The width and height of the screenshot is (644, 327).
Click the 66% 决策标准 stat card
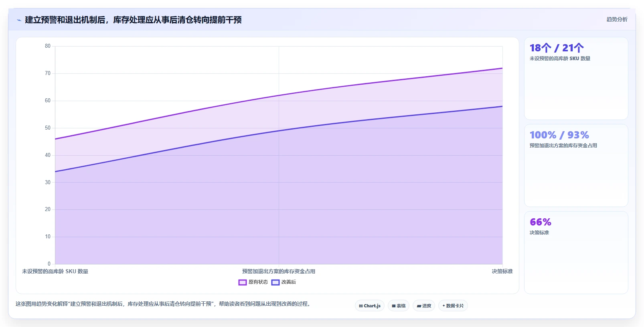[x=576, y=253]
